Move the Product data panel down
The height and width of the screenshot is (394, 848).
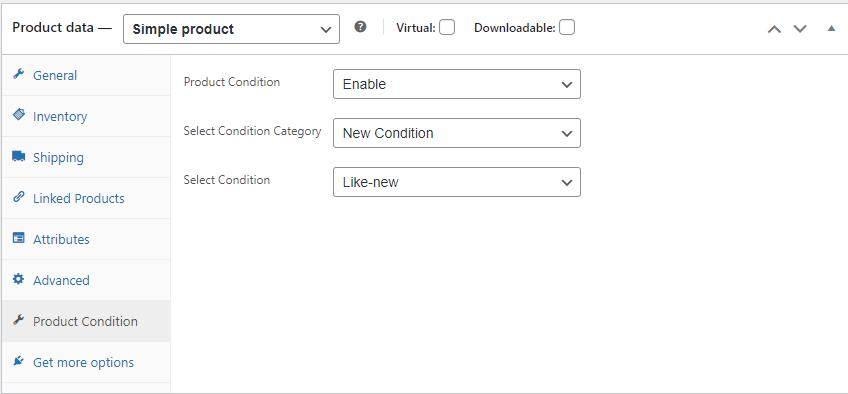tap(800, 29)
